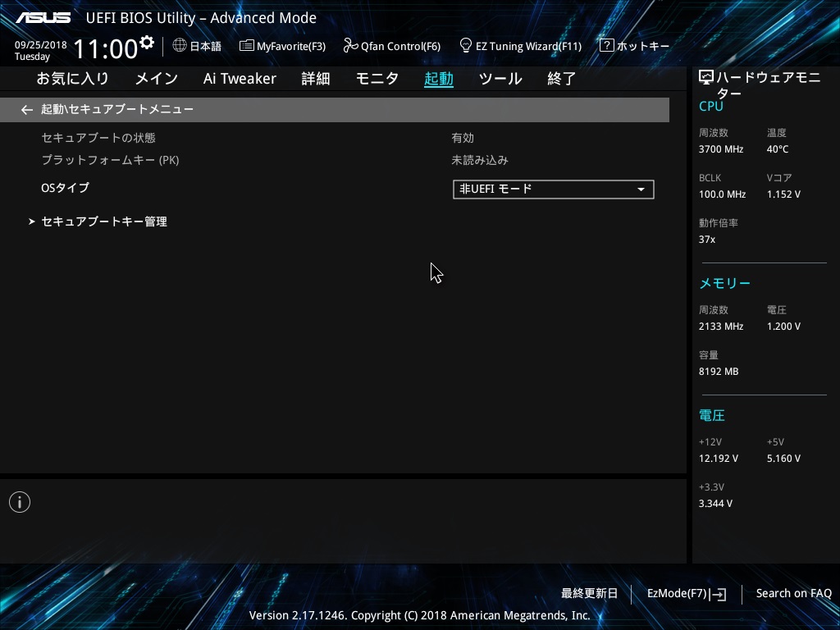Open the ツール tab
Image resolution: width=840 pixels, height=630 pixels.
click(x=500, y=79)
